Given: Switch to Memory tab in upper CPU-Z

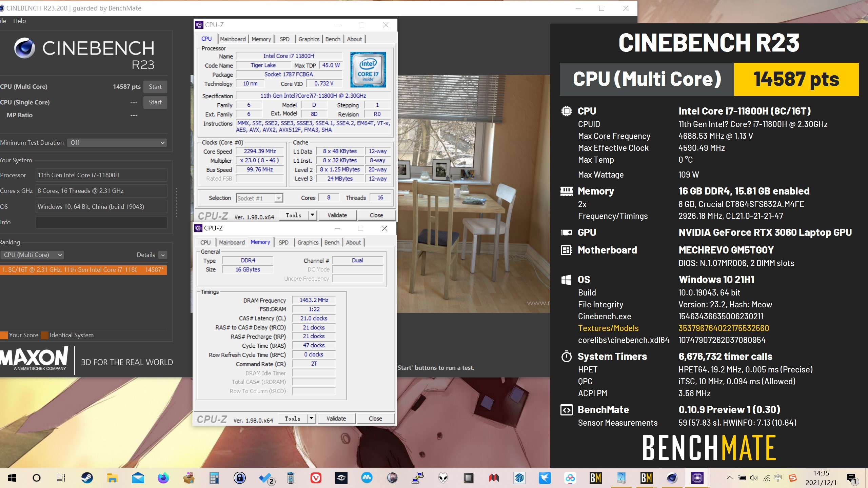Looking at the screenshot, I should (x=261, y=39).
